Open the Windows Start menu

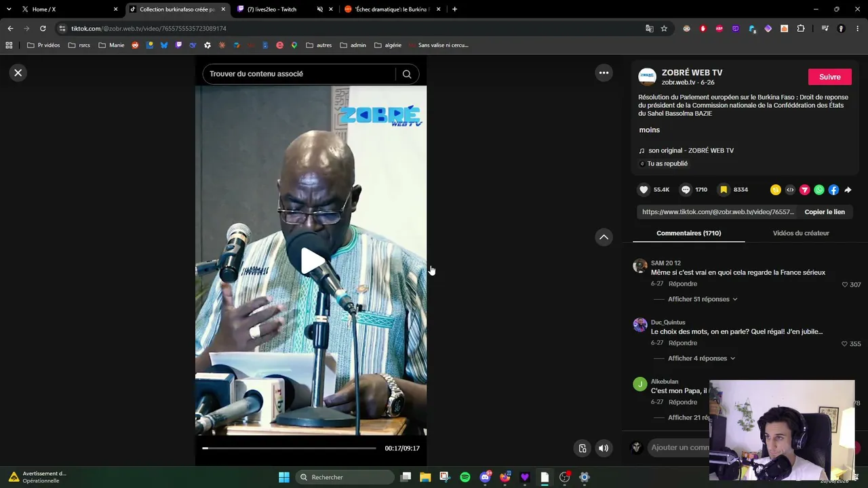point(284,477)
